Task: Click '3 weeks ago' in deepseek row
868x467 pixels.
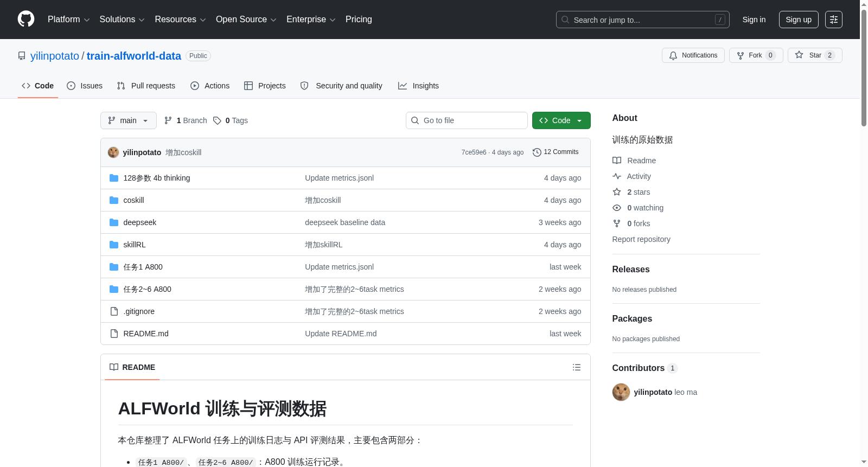Action: [560, 222]
